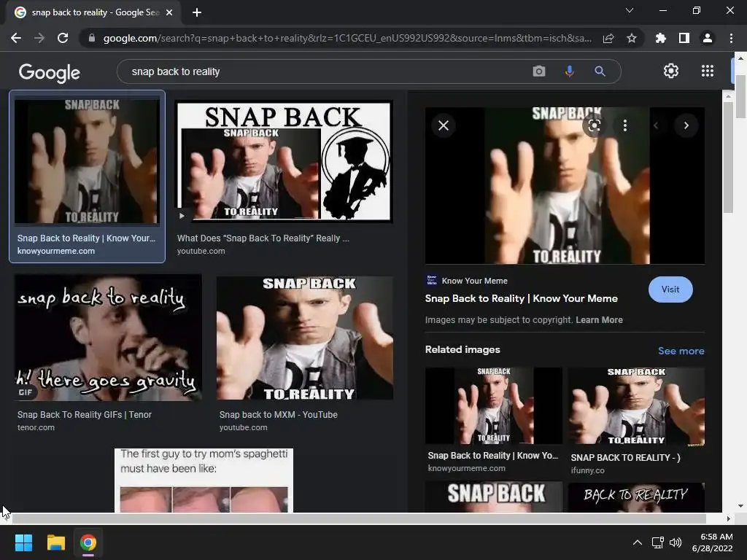Go to previous preview image
This screenshot has width=747, height=560.
(656, 125)
